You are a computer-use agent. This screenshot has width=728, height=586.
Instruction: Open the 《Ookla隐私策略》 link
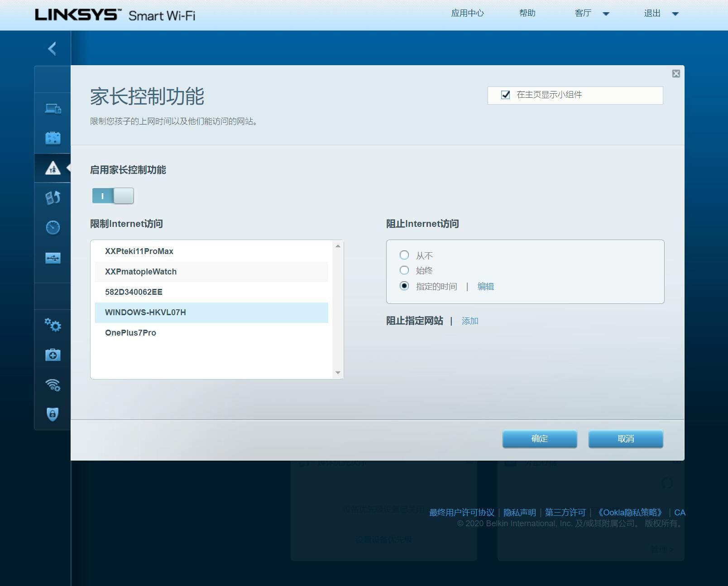click(x=630, y=513)
